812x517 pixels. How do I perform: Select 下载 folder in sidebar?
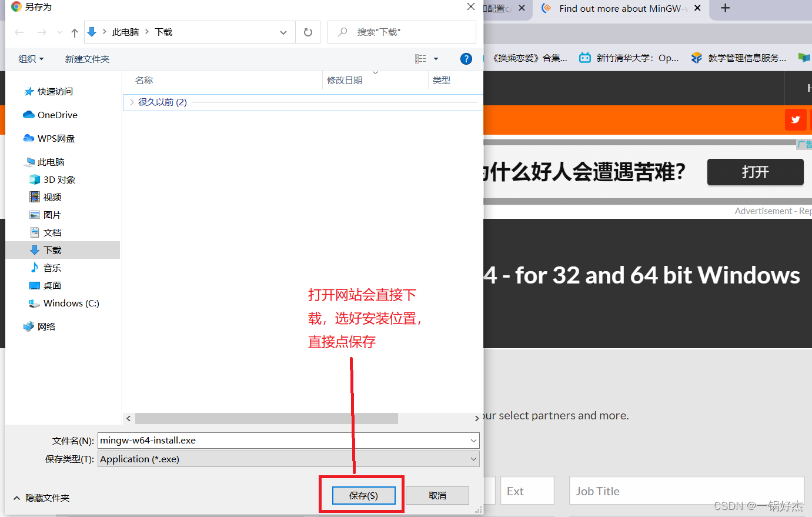(62, 250)
